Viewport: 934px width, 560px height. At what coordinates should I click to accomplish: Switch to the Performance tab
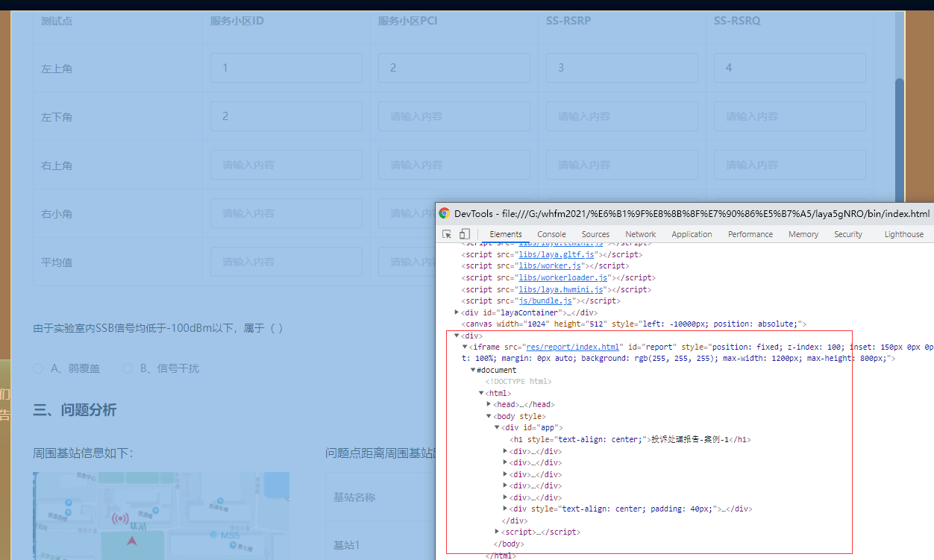point(750,233)
